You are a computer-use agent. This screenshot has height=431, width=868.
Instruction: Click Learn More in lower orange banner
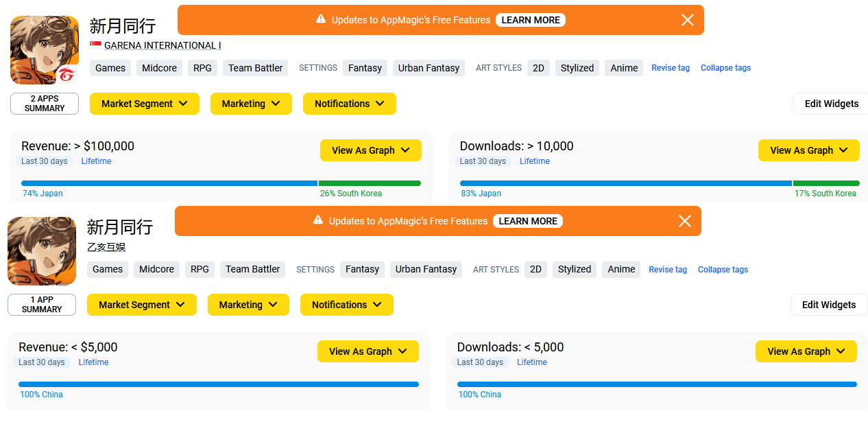click(528, 221)
